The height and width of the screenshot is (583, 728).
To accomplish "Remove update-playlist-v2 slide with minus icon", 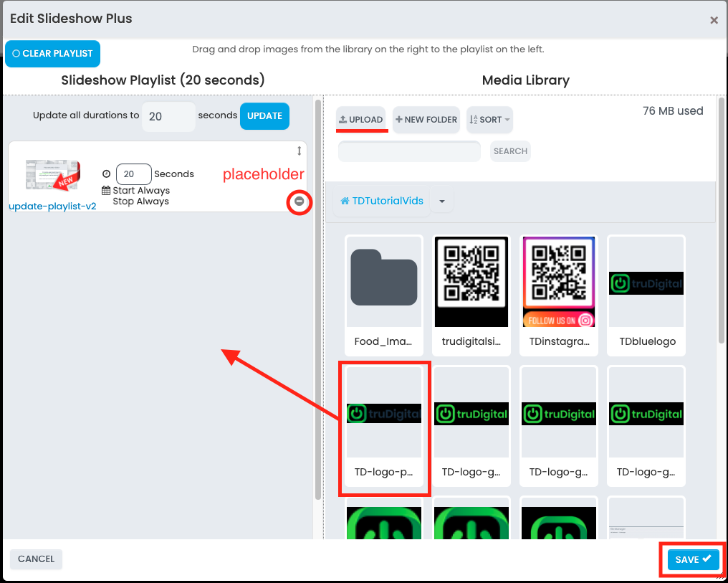I will tap(299, 202).
